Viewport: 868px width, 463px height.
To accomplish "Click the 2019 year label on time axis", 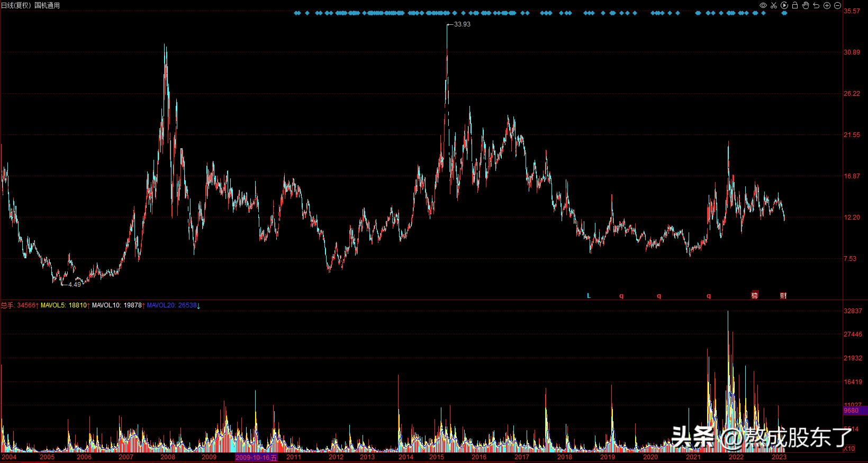I will [x=608, y=457].
